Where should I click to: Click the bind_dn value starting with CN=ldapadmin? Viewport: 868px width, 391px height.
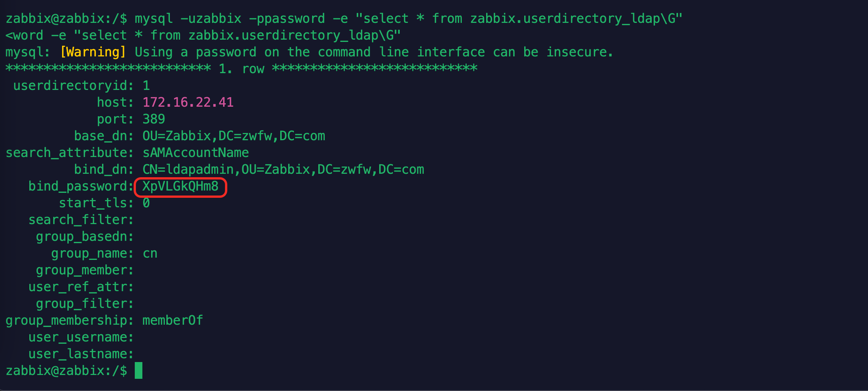point(283,169)
